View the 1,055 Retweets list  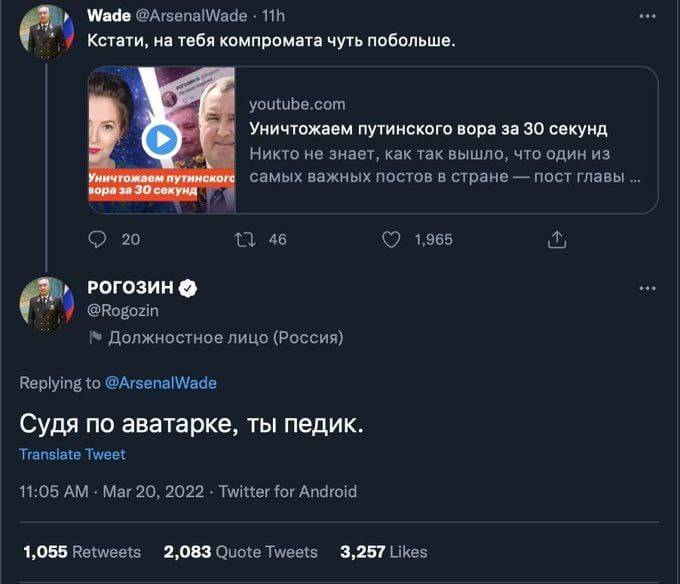point(81,551)
